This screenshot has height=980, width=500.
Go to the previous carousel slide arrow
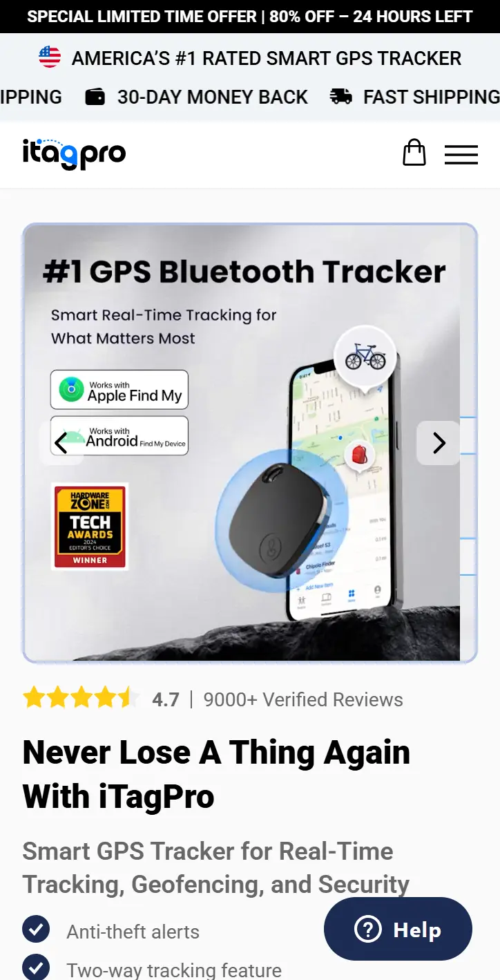point(61,442)
